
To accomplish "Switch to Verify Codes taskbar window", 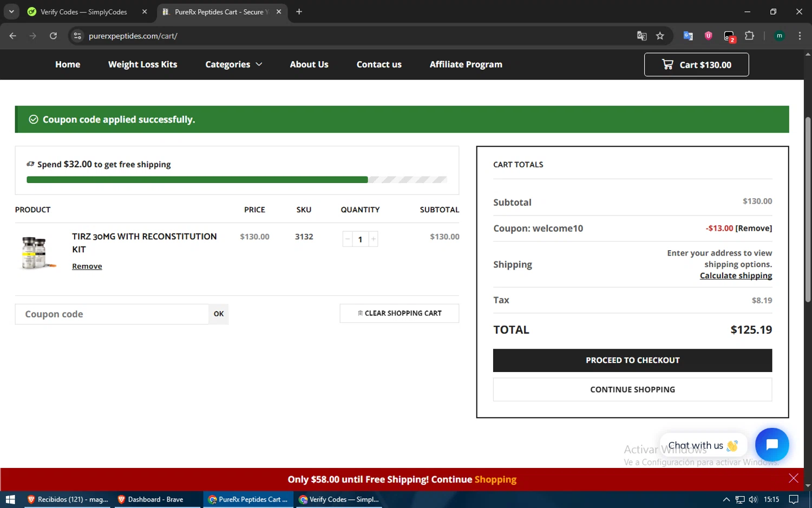I will click(x=339, y=499).
